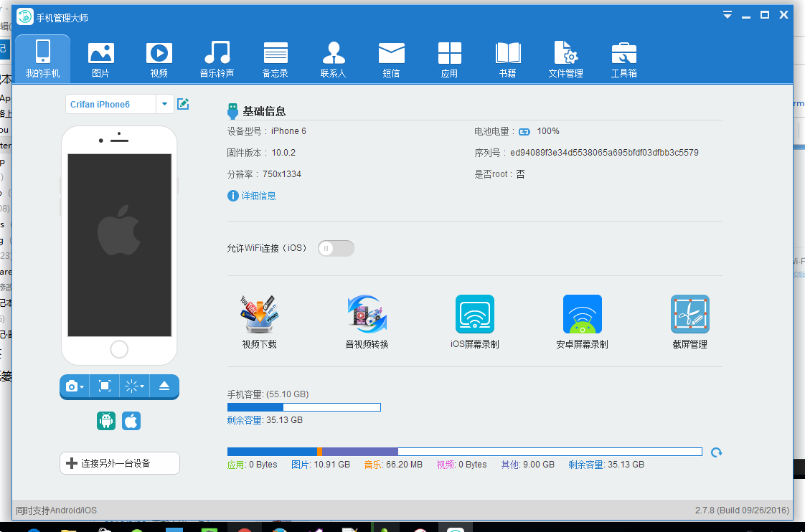Select the Crifan iPhone6 device field

tap(110, 104)
